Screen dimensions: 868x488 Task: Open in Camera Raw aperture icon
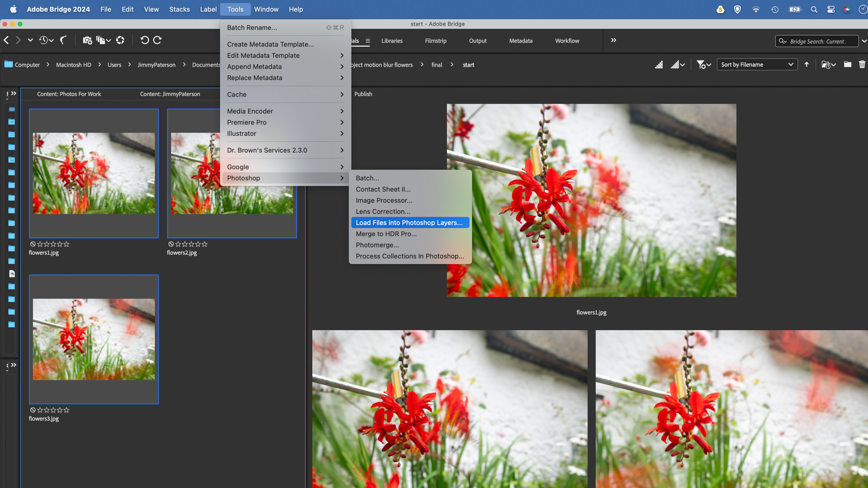point(120,40)
